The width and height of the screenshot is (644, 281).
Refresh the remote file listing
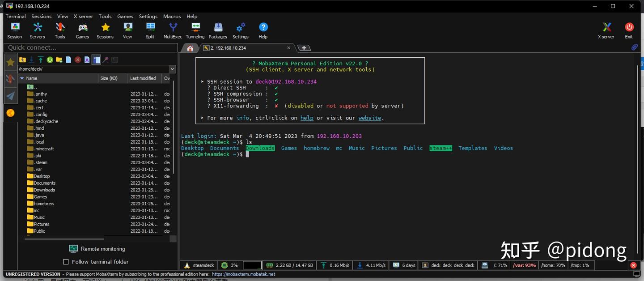49,60
